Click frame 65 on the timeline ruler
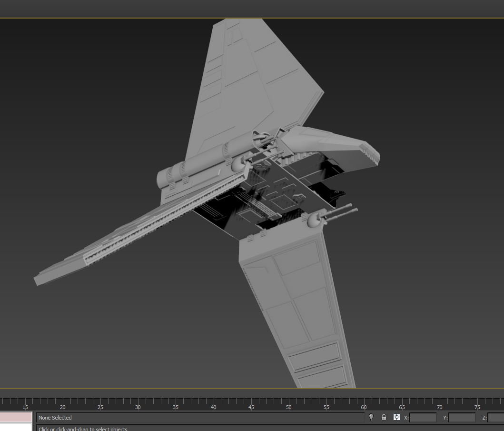 402,408
